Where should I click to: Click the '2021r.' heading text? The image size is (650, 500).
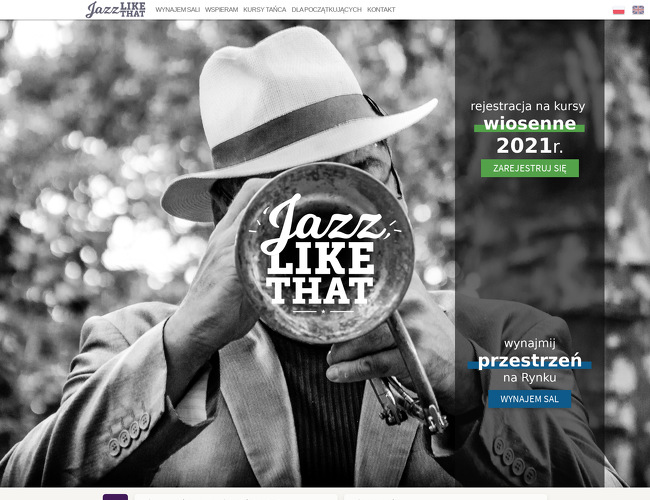pos(529,146)
